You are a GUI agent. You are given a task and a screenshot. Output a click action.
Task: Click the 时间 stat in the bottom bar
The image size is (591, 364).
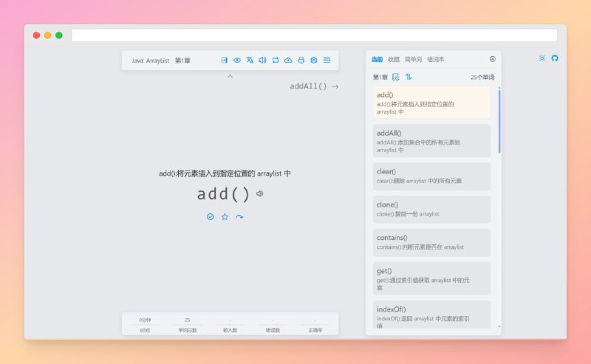(145, 325)
